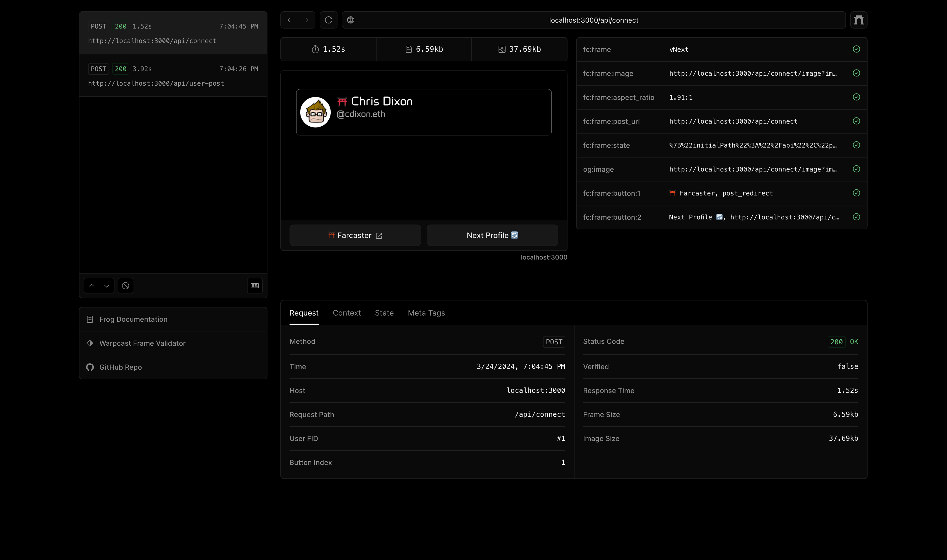Click the green check for fc:frame:image
The image size is (947, 560).
pos(857,73)
